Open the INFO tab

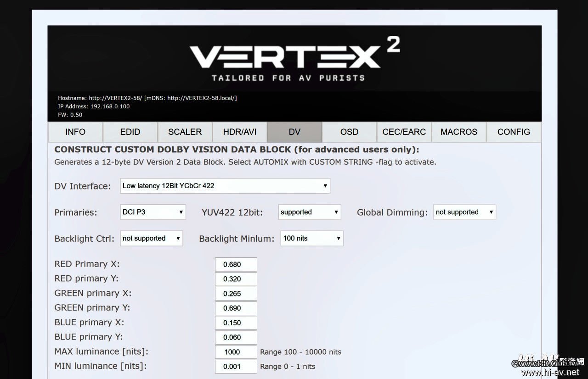pyautogui.click(x=75, y=132)
